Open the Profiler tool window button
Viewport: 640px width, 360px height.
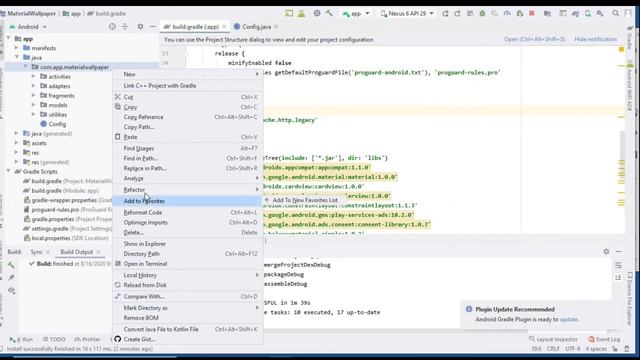tap(88, 339)
